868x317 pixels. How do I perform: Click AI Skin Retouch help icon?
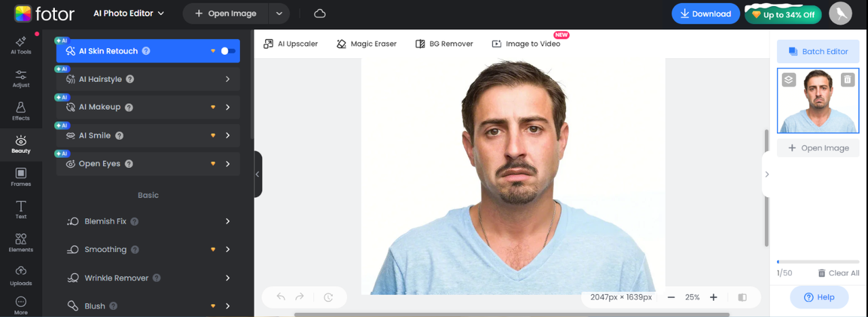(x=146, y=51)
